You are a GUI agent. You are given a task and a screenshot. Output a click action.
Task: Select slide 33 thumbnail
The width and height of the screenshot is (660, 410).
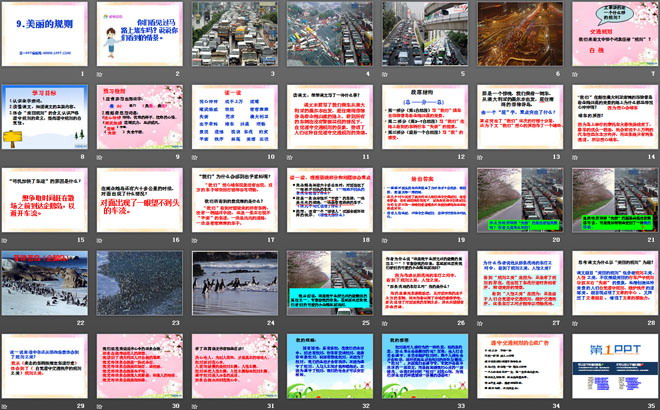pos(425,365)
